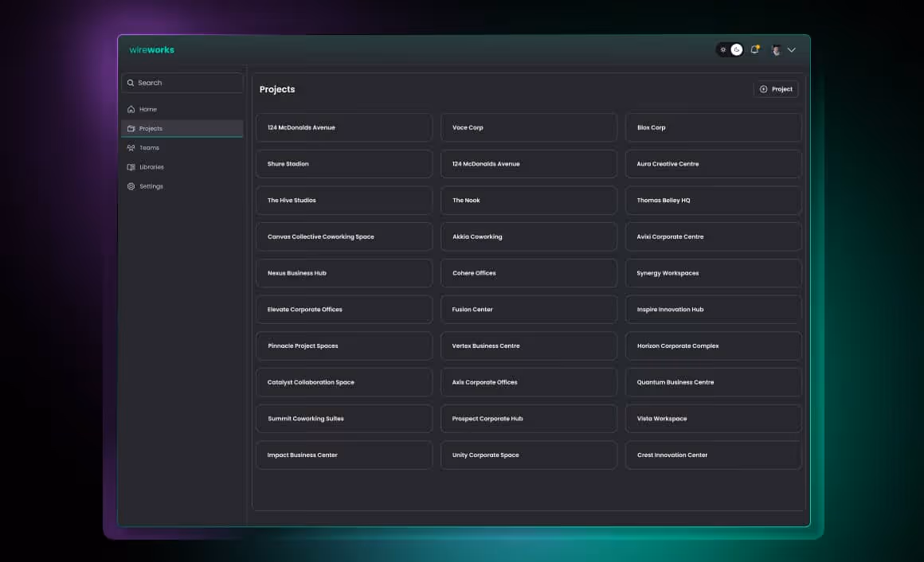Screen dimensions: 924x562
Task: Switch theme to dark mode
Action: coord(735,49)
